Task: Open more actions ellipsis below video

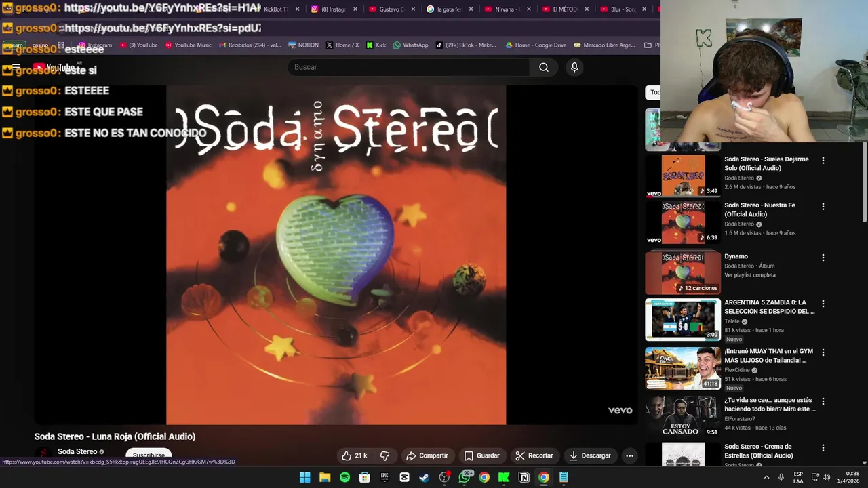Action: point(629,455)
